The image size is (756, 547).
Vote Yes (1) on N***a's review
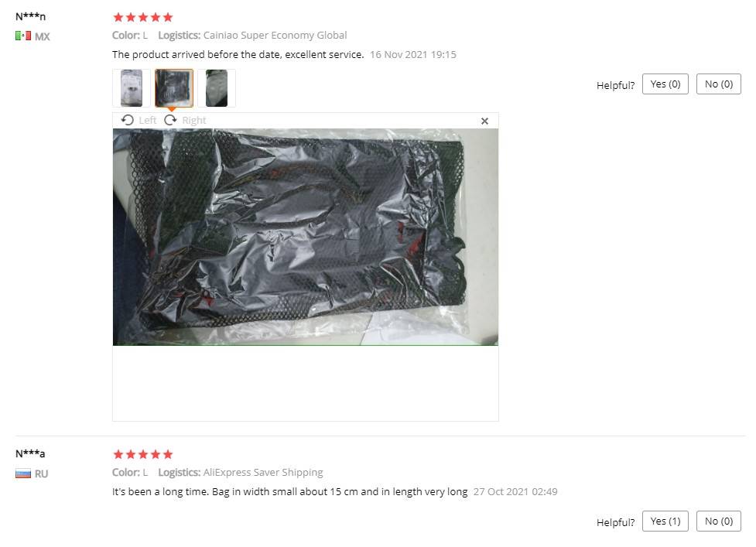665,521
